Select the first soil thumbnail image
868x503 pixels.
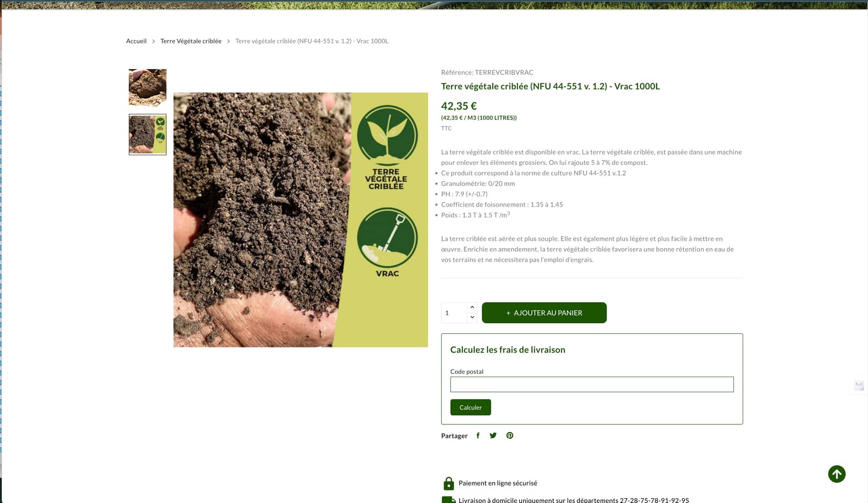pyautogui.click(x=148, y=88)
